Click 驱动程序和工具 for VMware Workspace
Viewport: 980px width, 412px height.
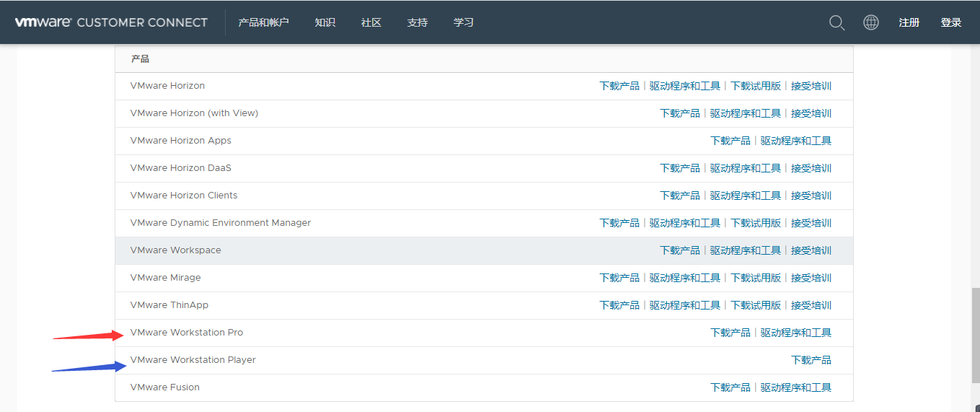746,250
